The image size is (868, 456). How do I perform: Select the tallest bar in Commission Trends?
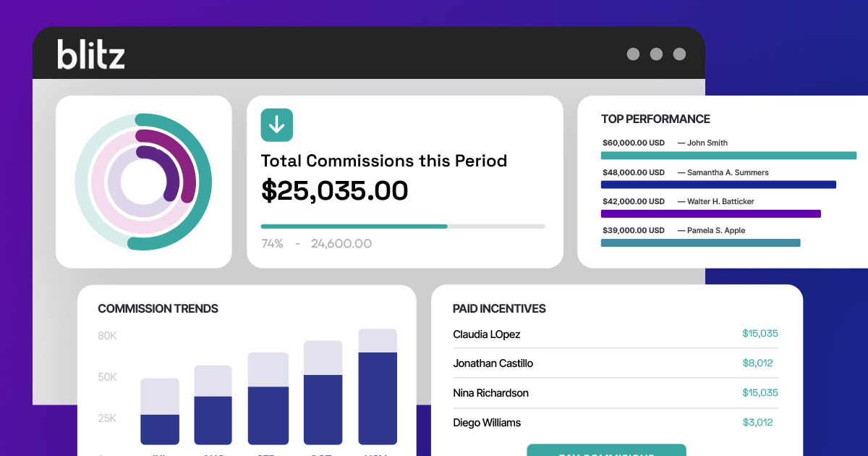click(x=378, y=387)
